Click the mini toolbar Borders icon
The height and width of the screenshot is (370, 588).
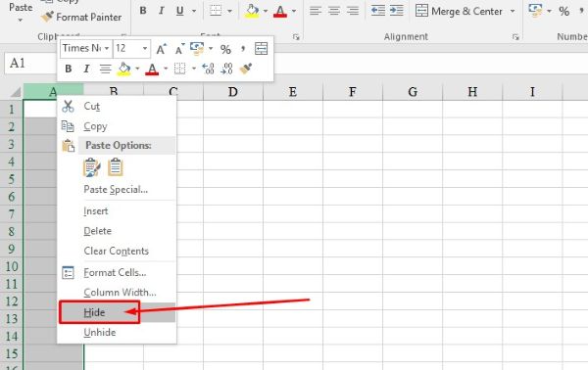179,69
